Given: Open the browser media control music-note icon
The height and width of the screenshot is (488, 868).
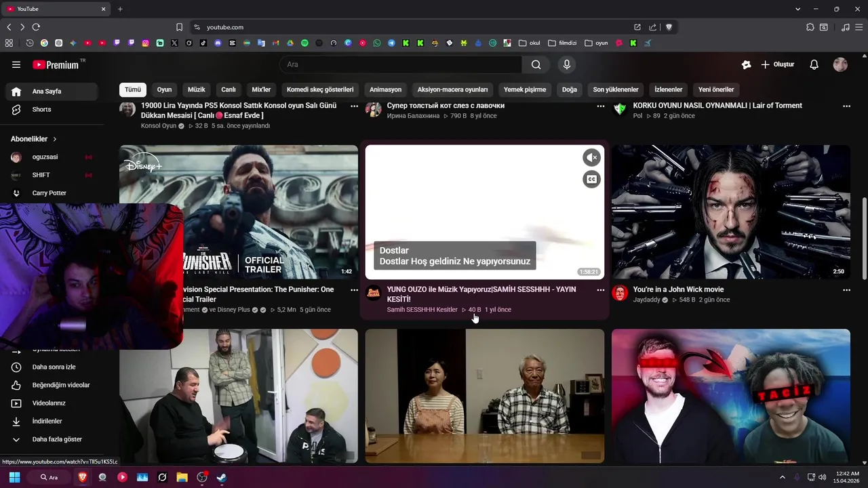Looking at the screenshot, I should tap(845, 27).
